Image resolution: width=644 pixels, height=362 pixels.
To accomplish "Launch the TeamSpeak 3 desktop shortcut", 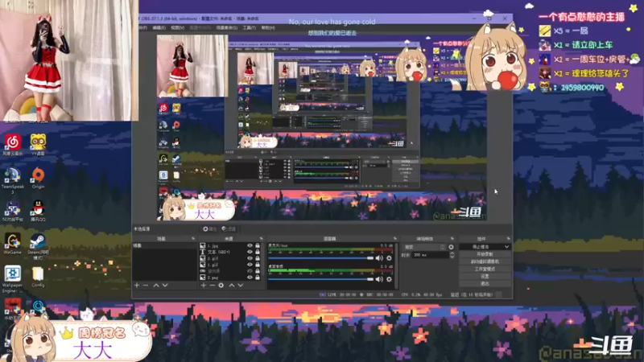I will [x=13, y=179].
